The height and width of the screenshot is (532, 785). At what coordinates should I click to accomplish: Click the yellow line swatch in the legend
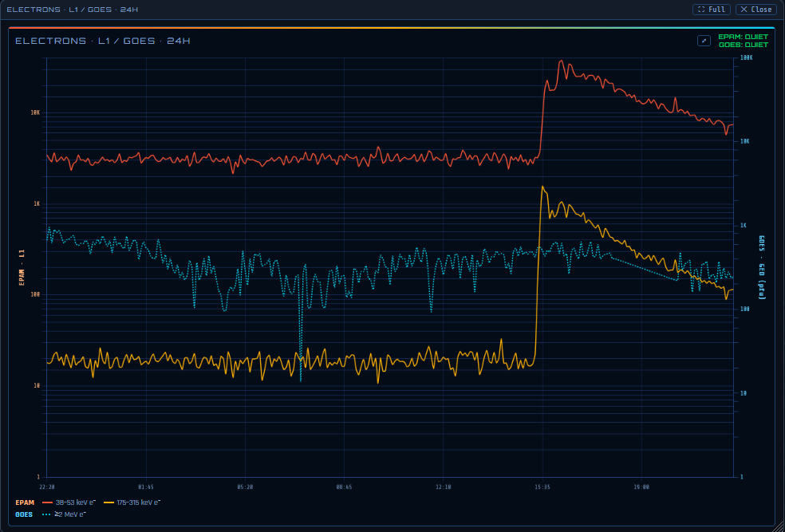tap(108, 502)
